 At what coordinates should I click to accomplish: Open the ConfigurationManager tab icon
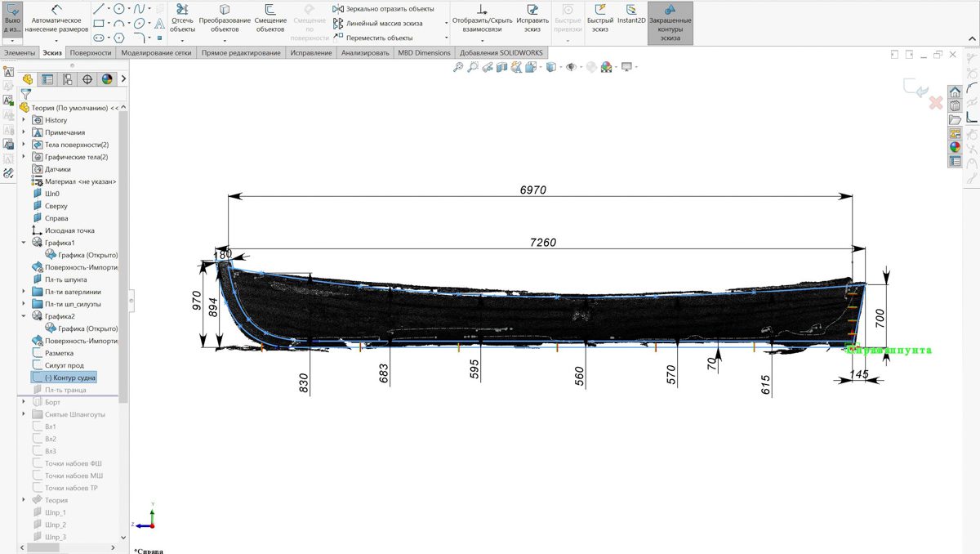[x=67, y=79]
